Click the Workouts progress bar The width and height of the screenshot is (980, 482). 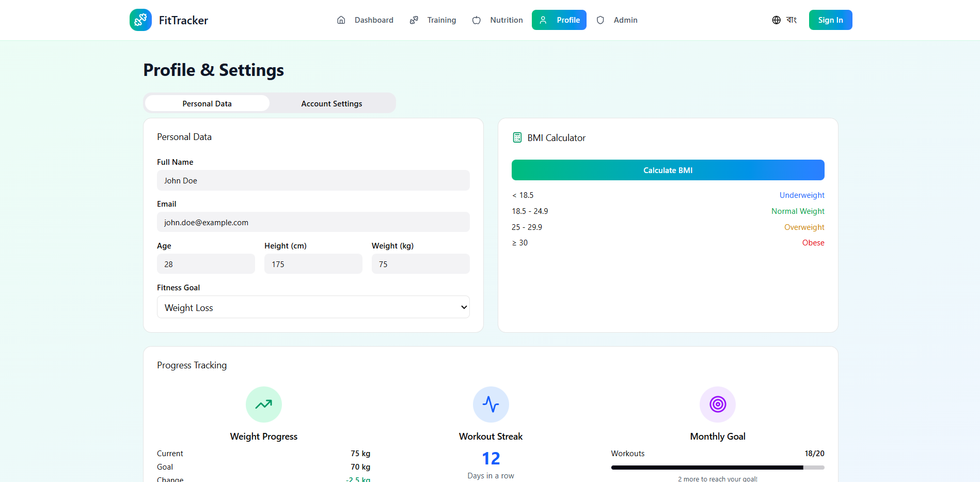718,467
